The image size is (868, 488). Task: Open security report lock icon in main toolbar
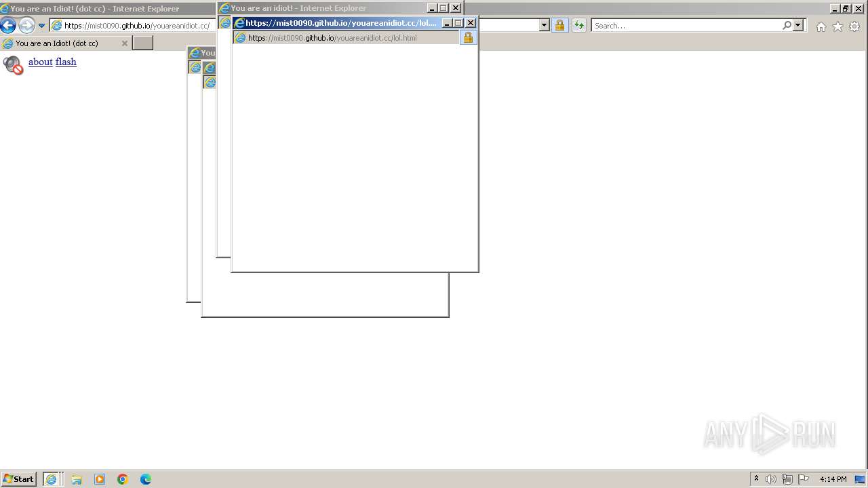(559, 26)
